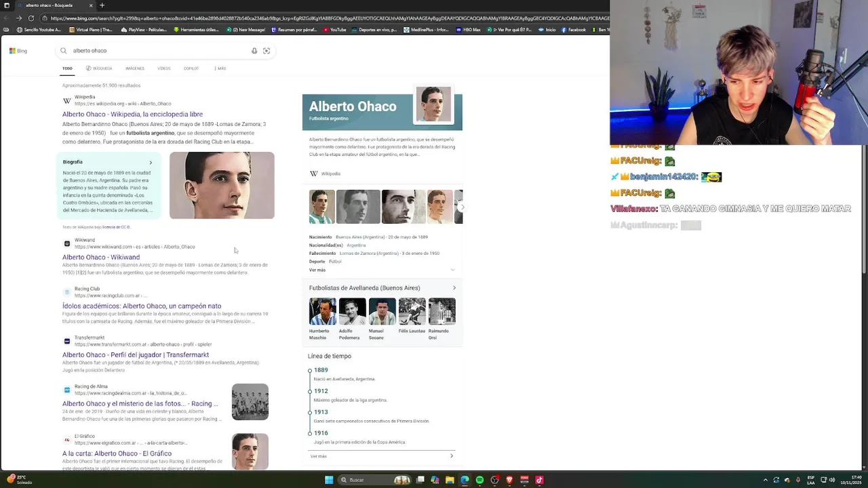This screenshot has width=868, height=488.
Task: Open the Facebook bookmark
Action: [574, 30]
